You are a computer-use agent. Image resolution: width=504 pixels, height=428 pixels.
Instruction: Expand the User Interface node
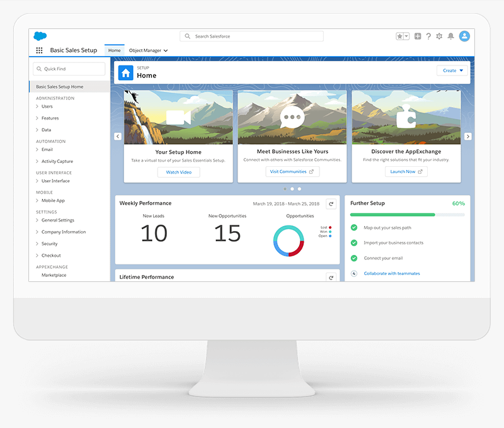[37, 181]
